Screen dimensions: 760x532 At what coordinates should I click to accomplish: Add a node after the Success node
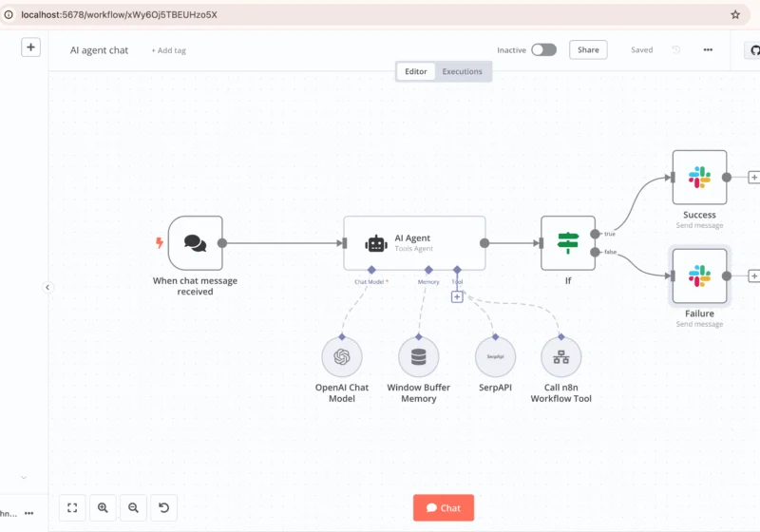[x=753, y=178]
